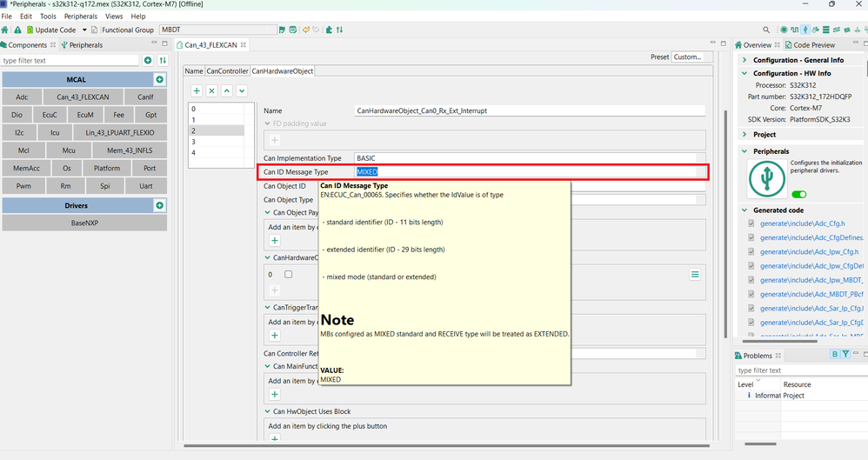
Task: Click the filter funnel icon in Problems
Action: (x=845, y=354)
